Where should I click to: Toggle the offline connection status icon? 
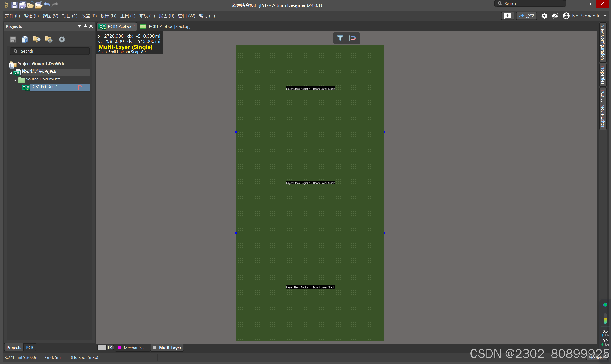(x=555, y=16)
